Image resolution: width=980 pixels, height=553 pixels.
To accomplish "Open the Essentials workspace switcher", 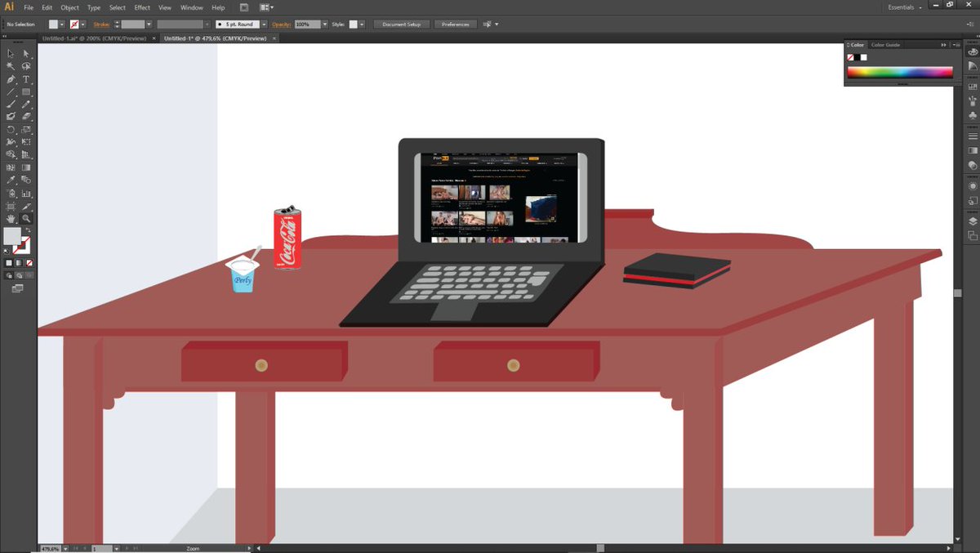I will point(906,7).
